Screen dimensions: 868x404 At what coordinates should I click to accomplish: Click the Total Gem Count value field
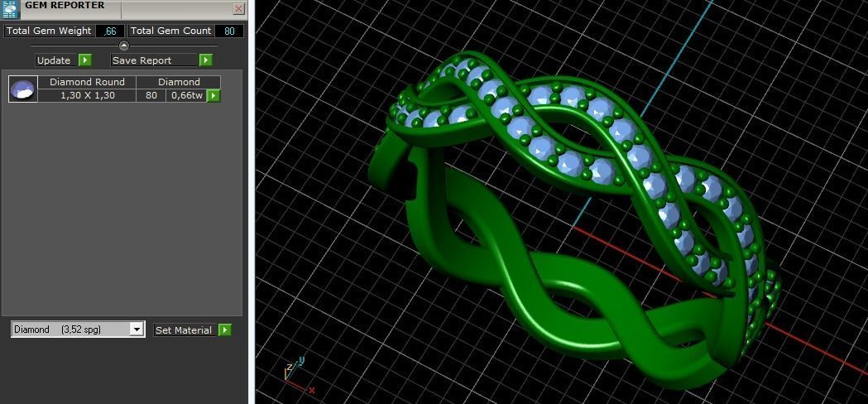pyautogui.click(x=228, y=31)
